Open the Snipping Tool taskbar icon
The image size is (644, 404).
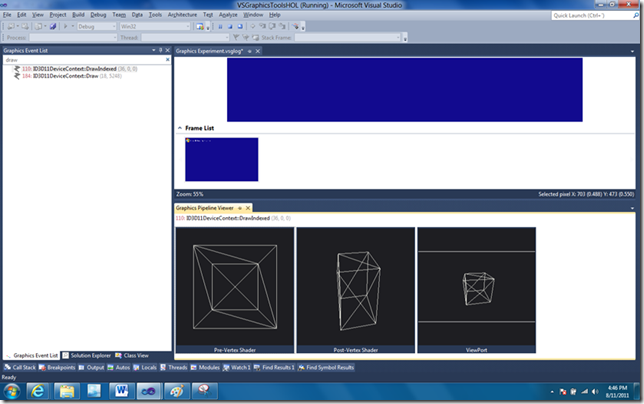204,391
